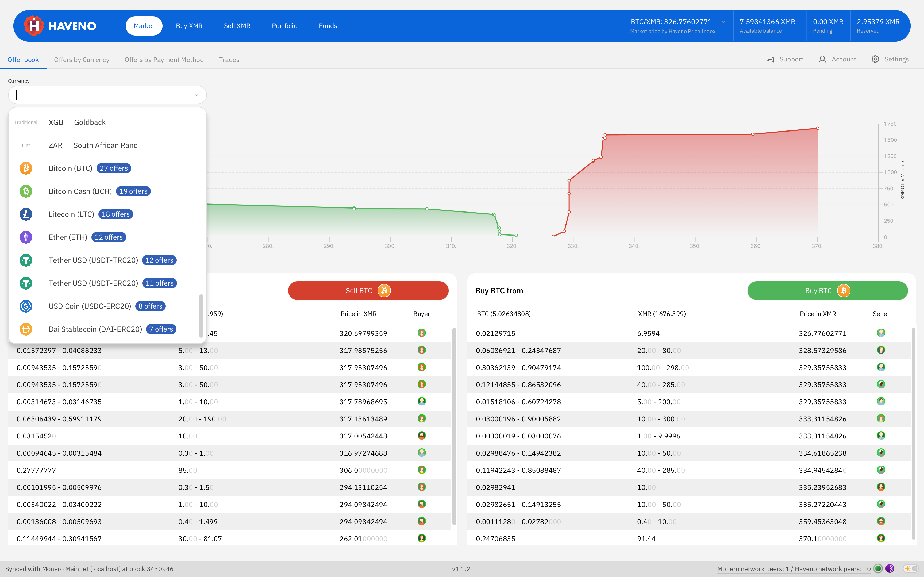The width and height of the screenshot is (924, 577).
Task: Click buyer avatar for 320.69799359 offer
Action: [x=422, y=333]
